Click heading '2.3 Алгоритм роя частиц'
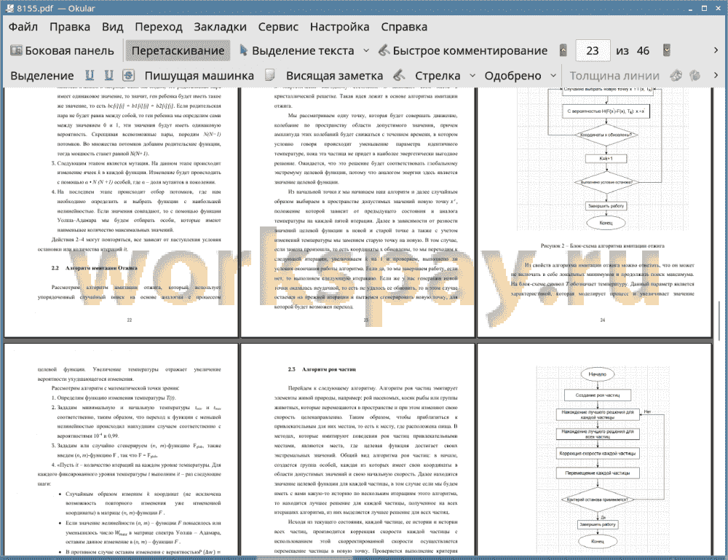Viewport: 728px width, 560px height. [x=322, y=369]
